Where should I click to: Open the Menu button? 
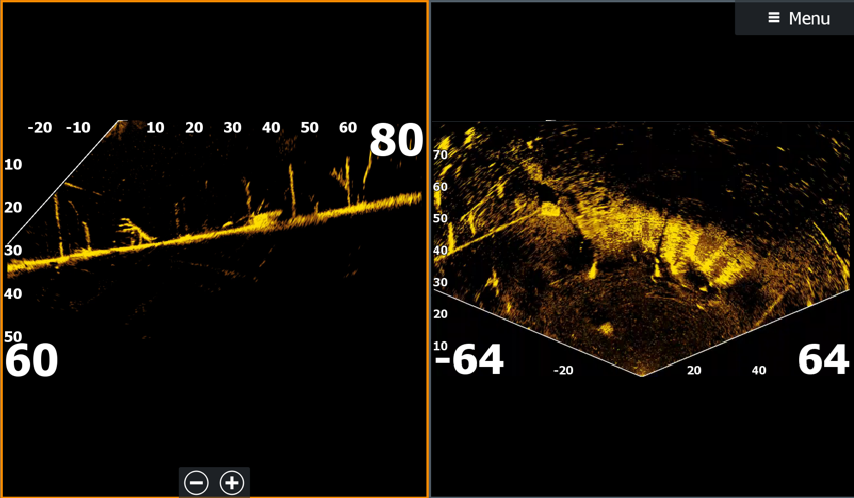(795, 18)
